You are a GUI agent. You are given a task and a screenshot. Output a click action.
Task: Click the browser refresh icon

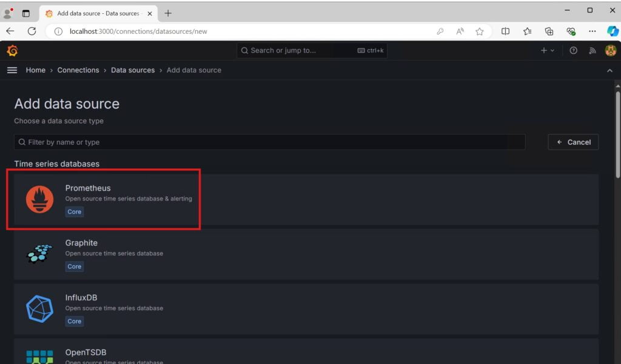[x=32, y=31]
